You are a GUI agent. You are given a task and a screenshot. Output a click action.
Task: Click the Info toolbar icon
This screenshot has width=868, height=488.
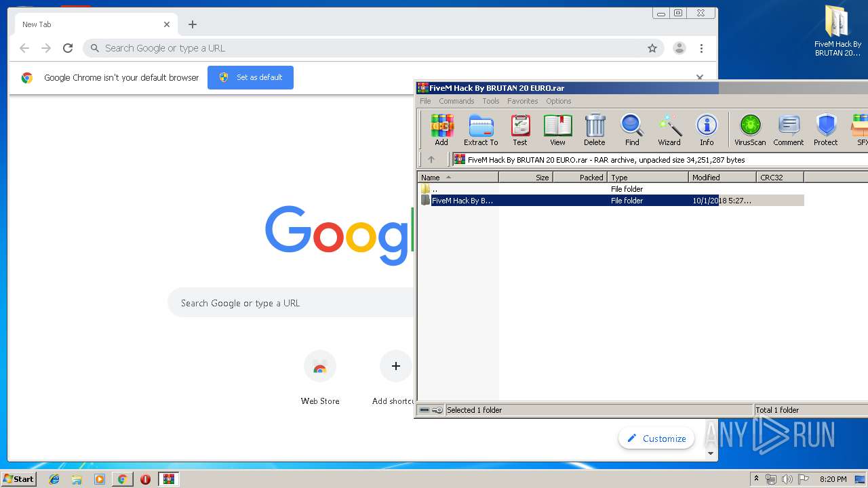707,129
